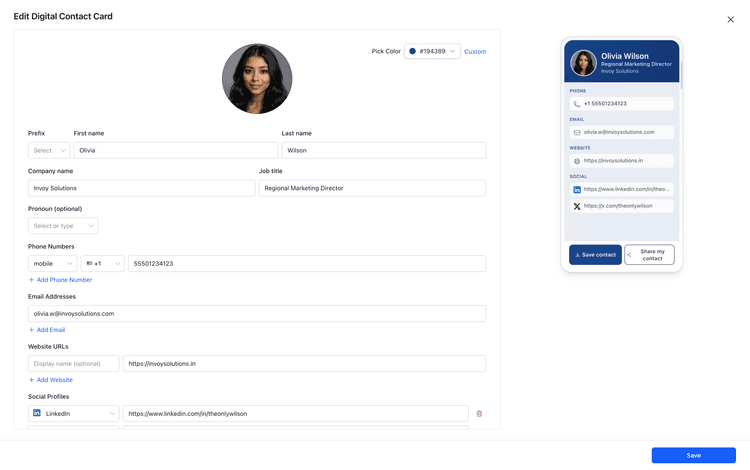Click the email envelope icon in preview
The width and height of the screenshot is (750, 470).
click(577, 132)
